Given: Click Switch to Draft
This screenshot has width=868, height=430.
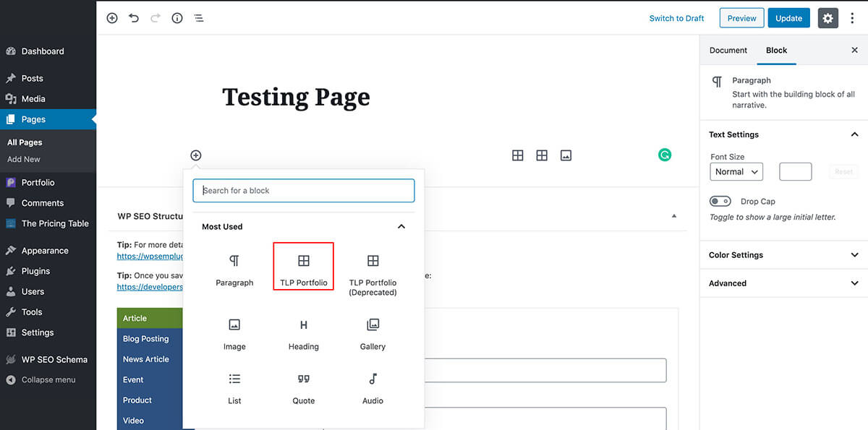Looking at the screenshot, I should point(676,19).
